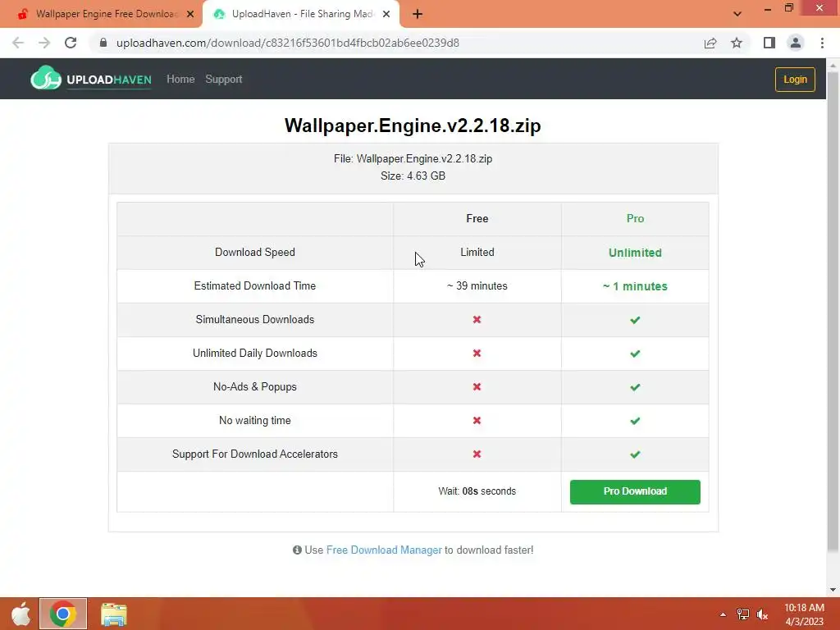Click the muted speaker tray icon
The height and width of the screenshot is (630, 840).
tap(762, 614)
